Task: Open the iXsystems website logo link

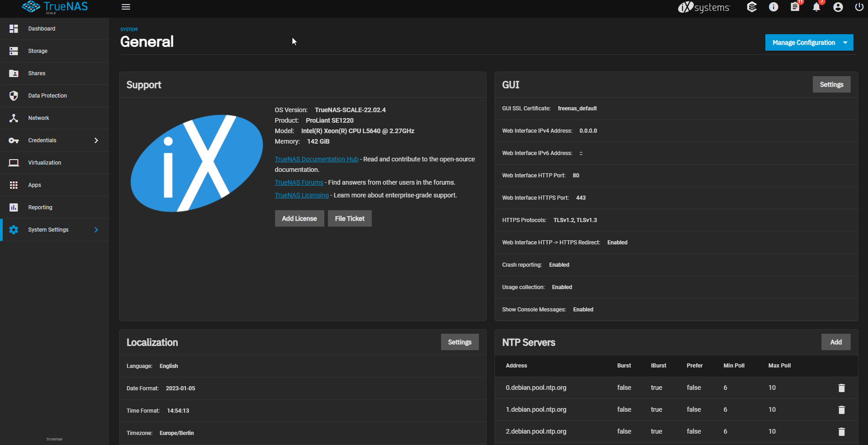Action: pyautogui.click(x=704, y=7)
